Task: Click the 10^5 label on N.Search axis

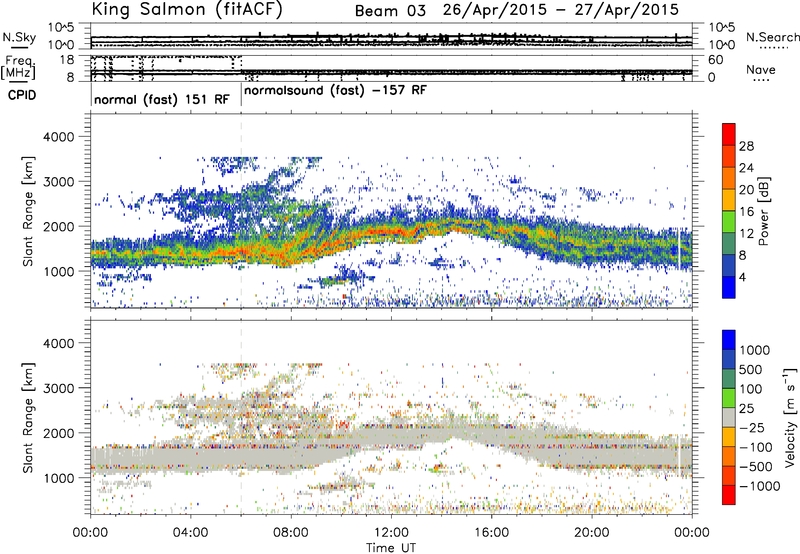Action: pyautogui.click(x=721, y=27)
